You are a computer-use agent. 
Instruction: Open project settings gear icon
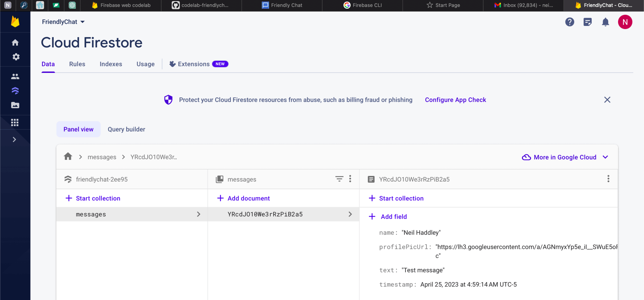(16, 57)
